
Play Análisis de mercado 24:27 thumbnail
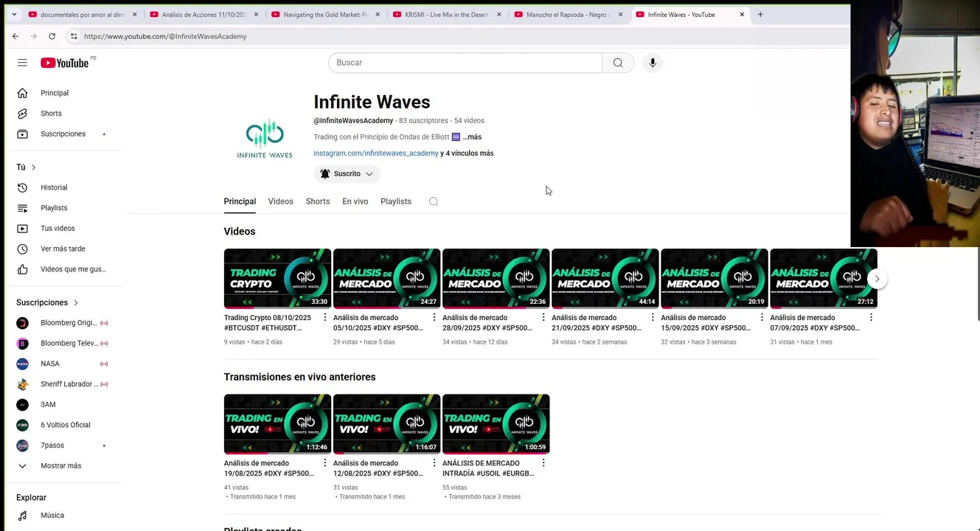(x=386, y=279)
